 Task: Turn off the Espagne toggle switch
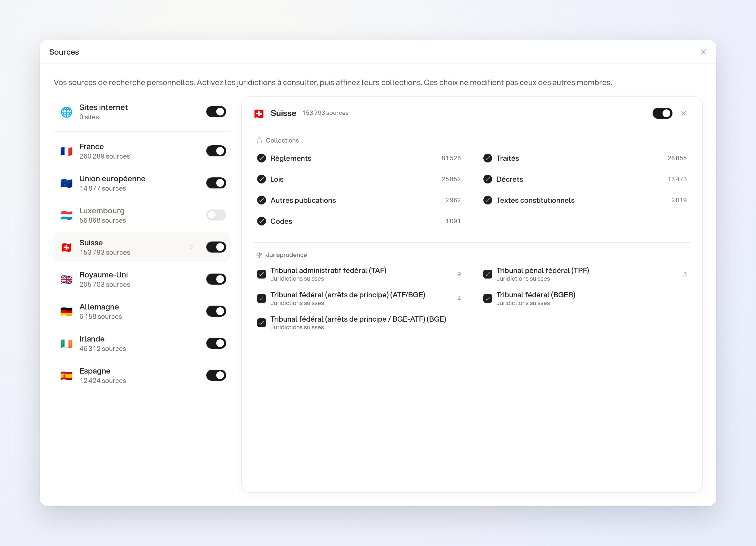[216, 375]
